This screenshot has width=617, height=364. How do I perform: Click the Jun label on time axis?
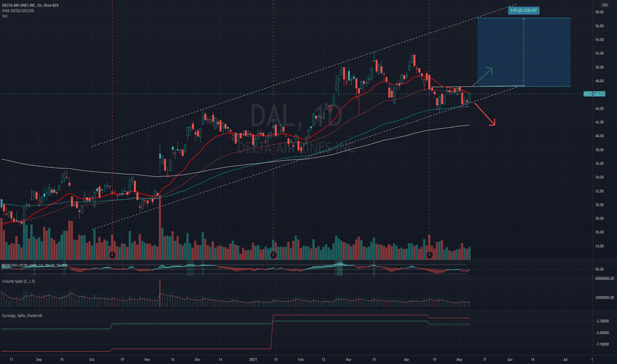pos(510,359)
